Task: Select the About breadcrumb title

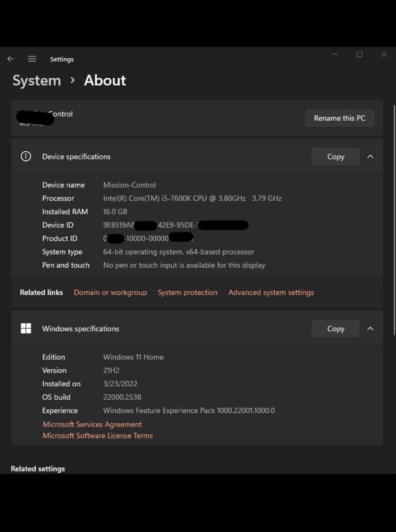Action: [105, 80]
